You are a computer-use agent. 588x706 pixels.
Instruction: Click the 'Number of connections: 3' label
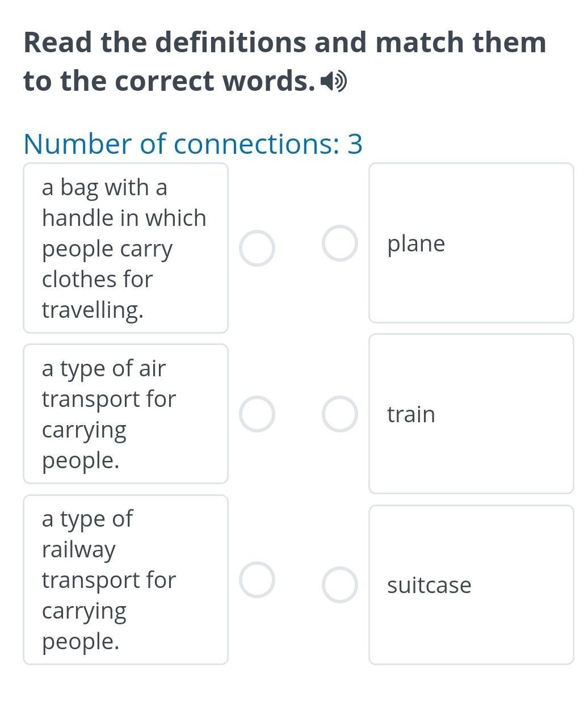click(193, 144)
